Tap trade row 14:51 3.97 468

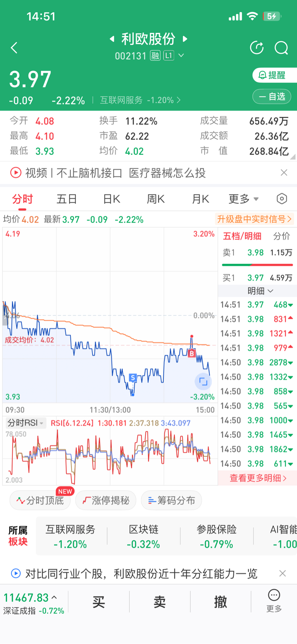click(257, 305)
